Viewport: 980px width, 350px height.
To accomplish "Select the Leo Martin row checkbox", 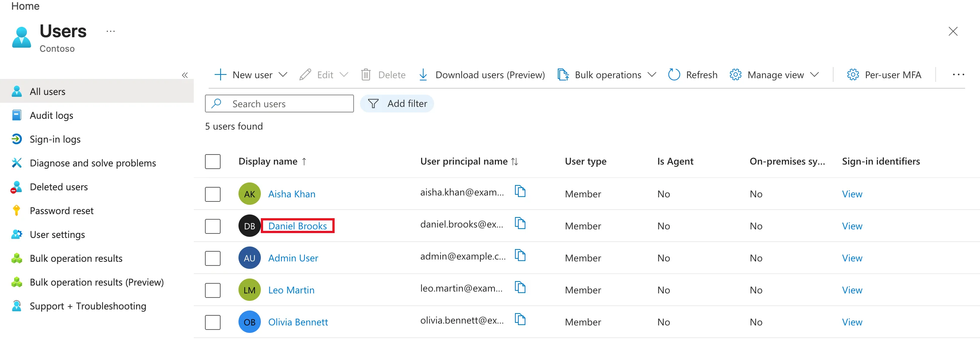I will click(x=213, y=290).
